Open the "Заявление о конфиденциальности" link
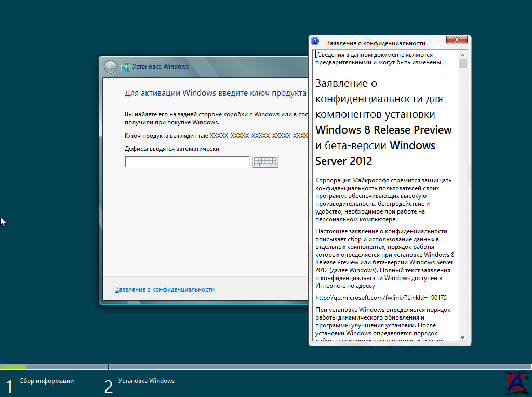Viewport: 532px width, 397px height. point(165,289)
